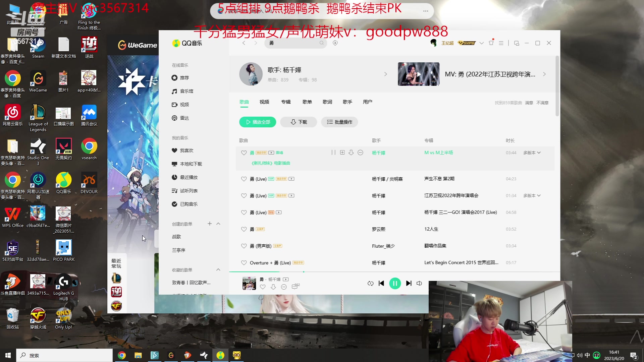Go back with the QQ Music back arrow
The height and width of the screenshot is (362, 644).
click(244, 43)
